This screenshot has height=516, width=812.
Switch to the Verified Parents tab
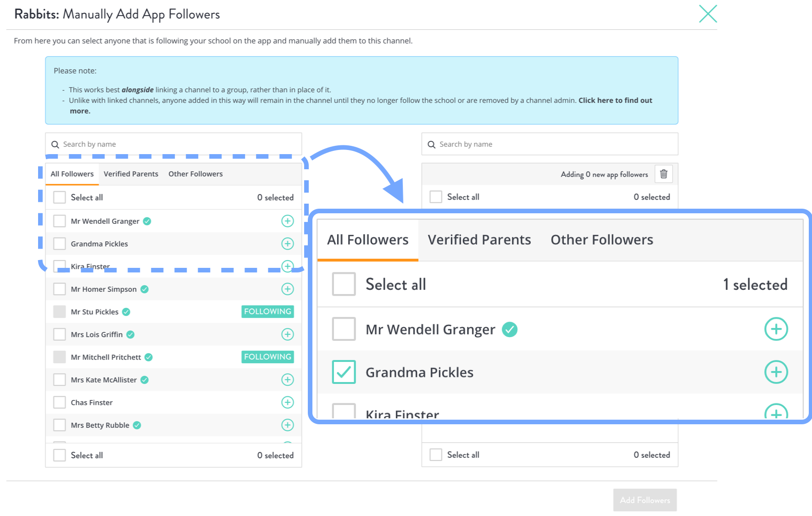131,174
